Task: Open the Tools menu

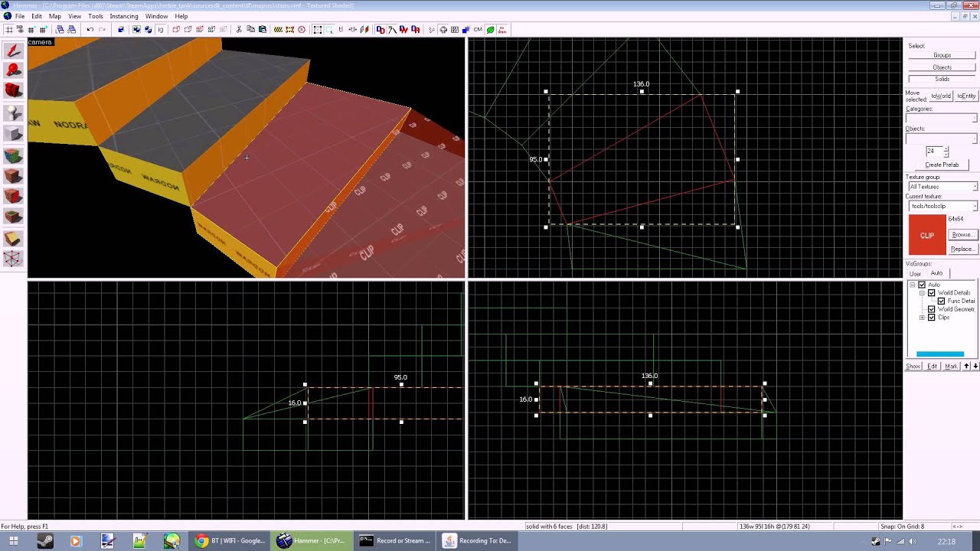Action: click(x=96, y=16)
